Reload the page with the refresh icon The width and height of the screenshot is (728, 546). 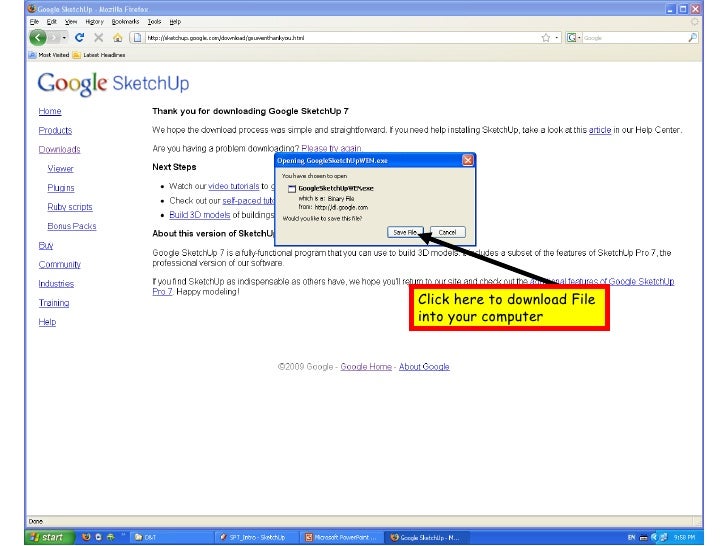pos(79,38)
